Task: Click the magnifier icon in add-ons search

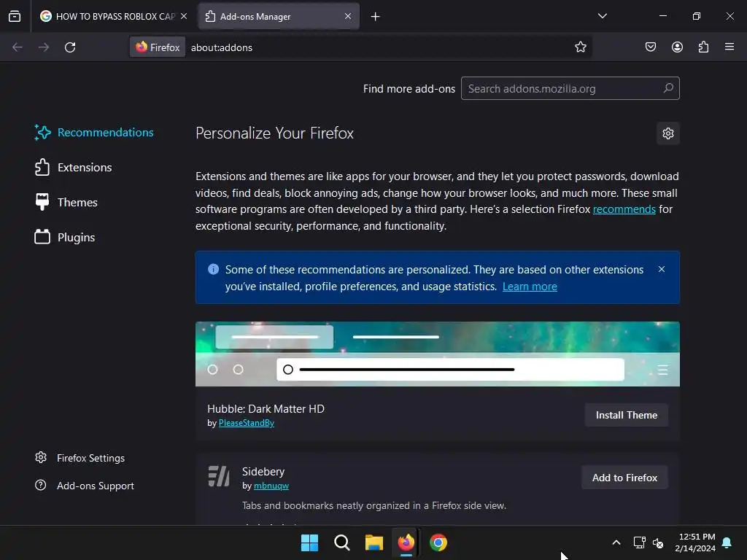Action: 668,88
